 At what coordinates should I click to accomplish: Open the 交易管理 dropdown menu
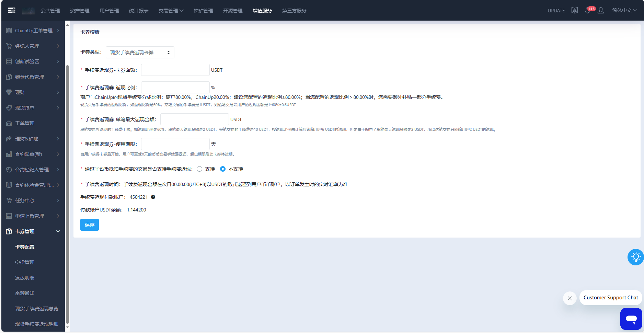[x=171, y=11]
